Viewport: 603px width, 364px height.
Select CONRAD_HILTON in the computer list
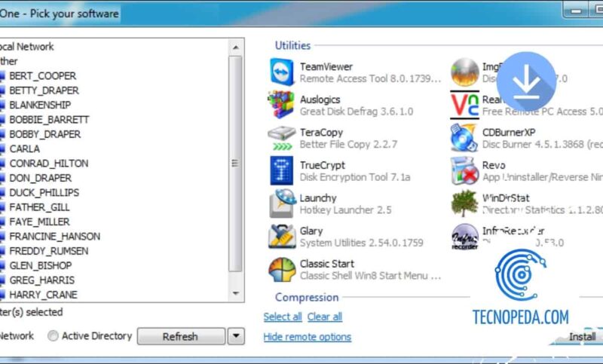pyautogui.click(x=49, y=164)
